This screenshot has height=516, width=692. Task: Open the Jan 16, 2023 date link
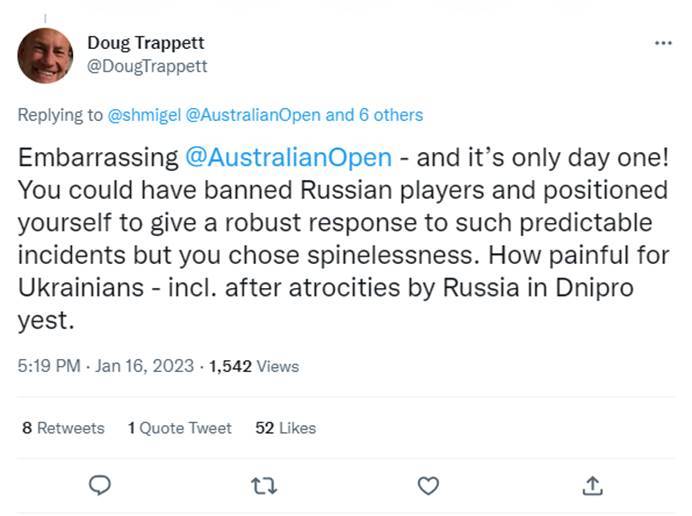pyautogui.click(x=145, y=366)
